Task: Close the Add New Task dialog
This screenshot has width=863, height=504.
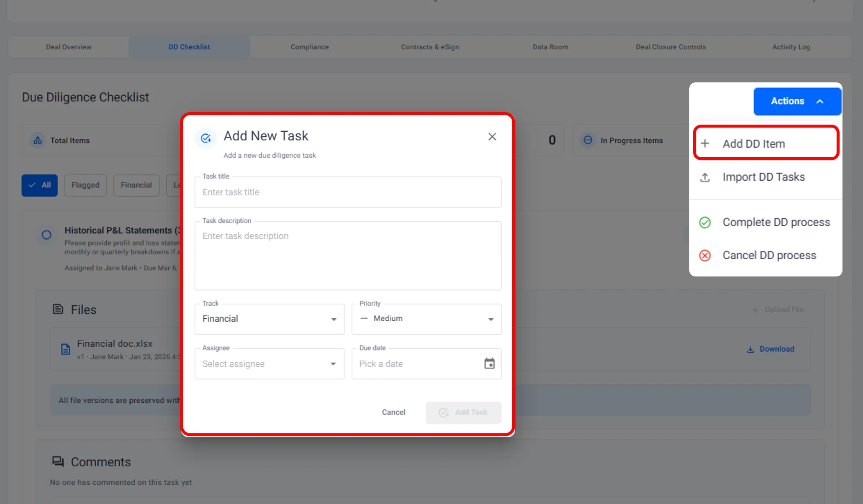Action: tap(492, 137)
